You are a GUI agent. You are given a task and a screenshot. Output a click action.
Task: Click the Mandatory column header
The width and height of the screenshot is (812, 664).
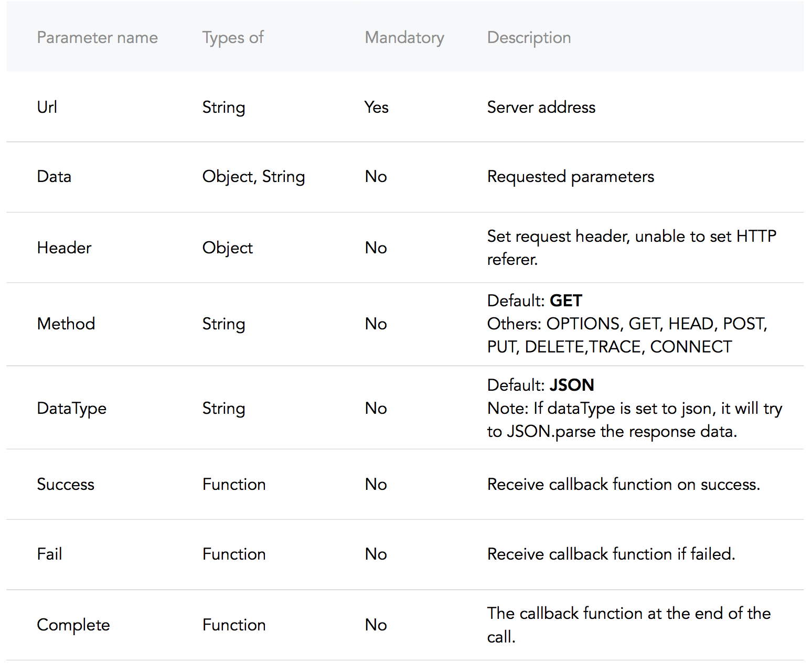pyautogui.click(x=404, y=38)
